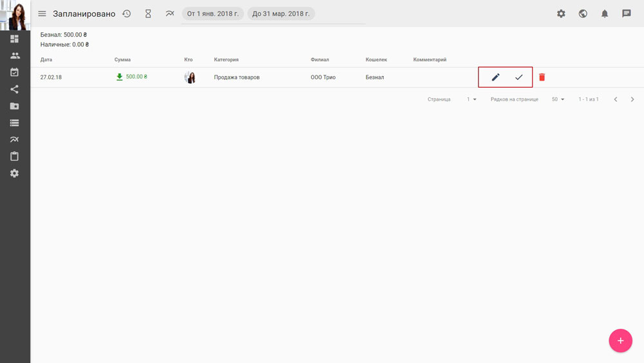Click the Комментарий column header
The image size is (644, 363).
pyautogui.click(x=430, y=59)
